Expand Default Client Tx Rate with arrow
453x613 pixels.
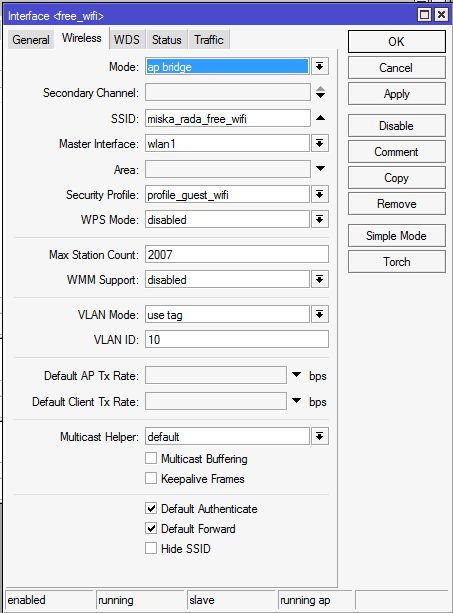(x=297, y=401)
